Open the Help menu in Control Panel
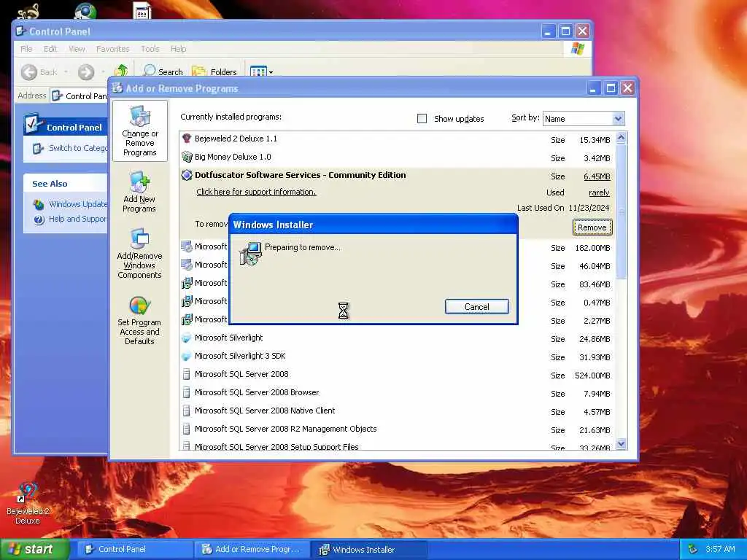 (178, 49)
